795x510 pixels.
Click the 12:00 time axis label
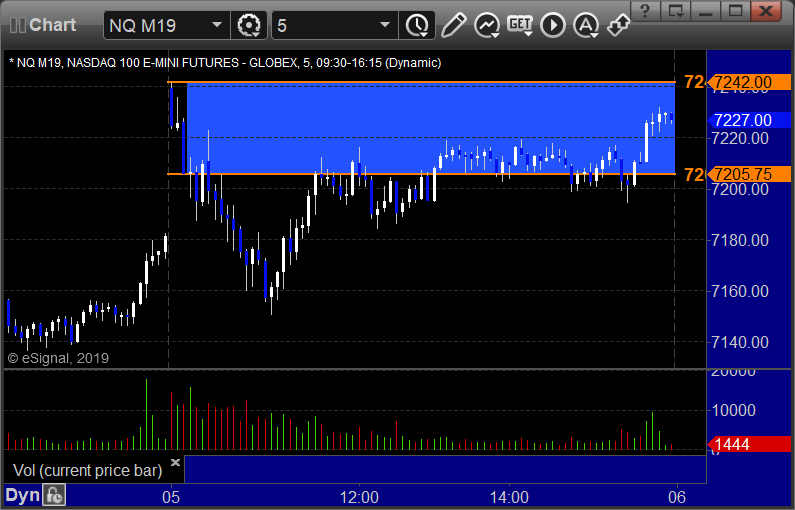pyautogui.click(x=359, y=497)
